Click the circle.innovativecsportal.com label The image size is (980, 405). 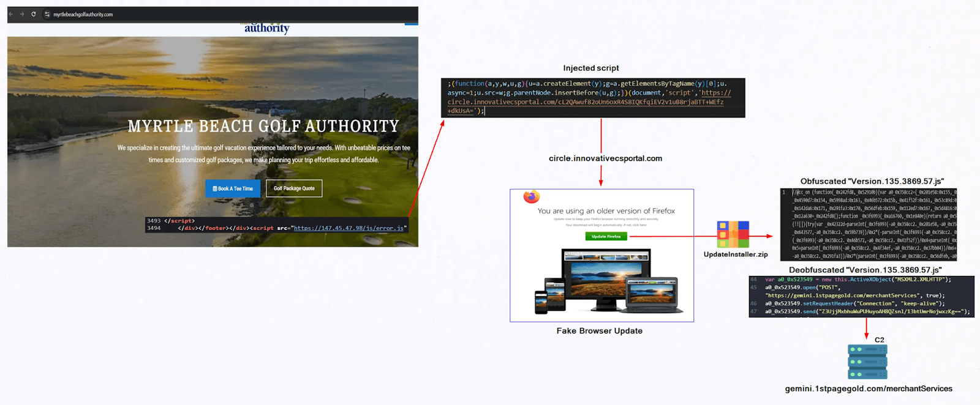605,158
